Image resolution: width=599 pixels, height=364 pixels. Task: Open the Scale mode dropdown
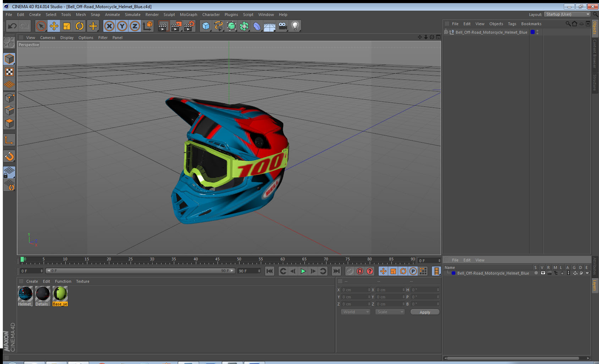pyautogui.click(x=390, y=312)
